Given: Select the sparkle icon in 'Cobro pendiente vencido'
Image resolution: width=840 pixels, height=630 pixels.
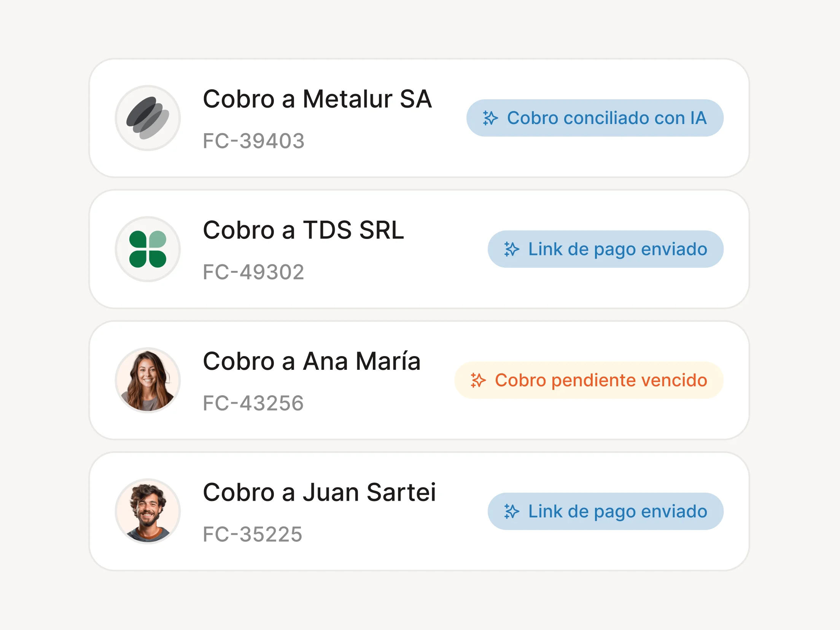Looking at the screenshot, I should [x=477, y=380].
